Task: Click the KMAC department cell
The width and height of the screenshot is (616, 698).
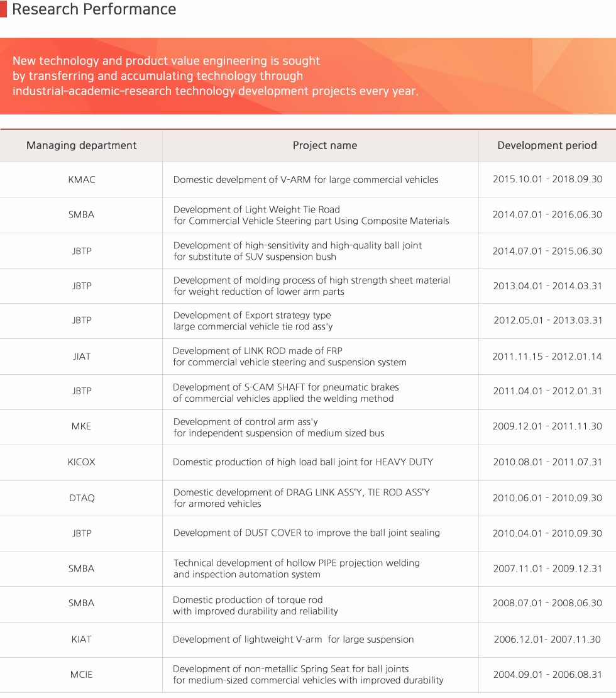Action: [82, 180]
